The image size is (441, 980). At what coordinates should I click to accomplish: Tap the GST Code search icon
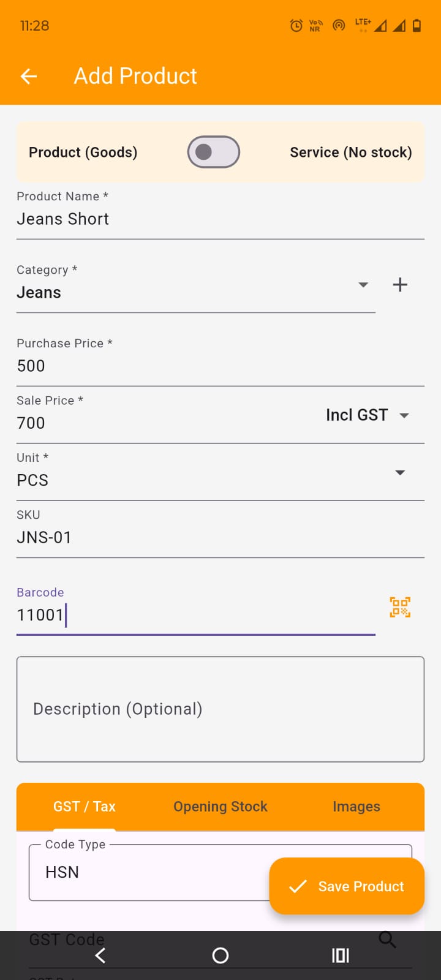point(387,938)
